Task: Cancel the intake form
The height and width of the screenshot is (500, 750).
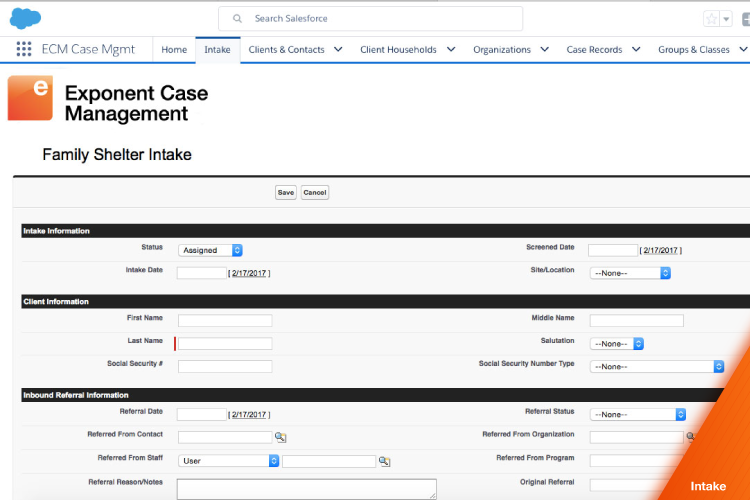Action: click(315, 192)
